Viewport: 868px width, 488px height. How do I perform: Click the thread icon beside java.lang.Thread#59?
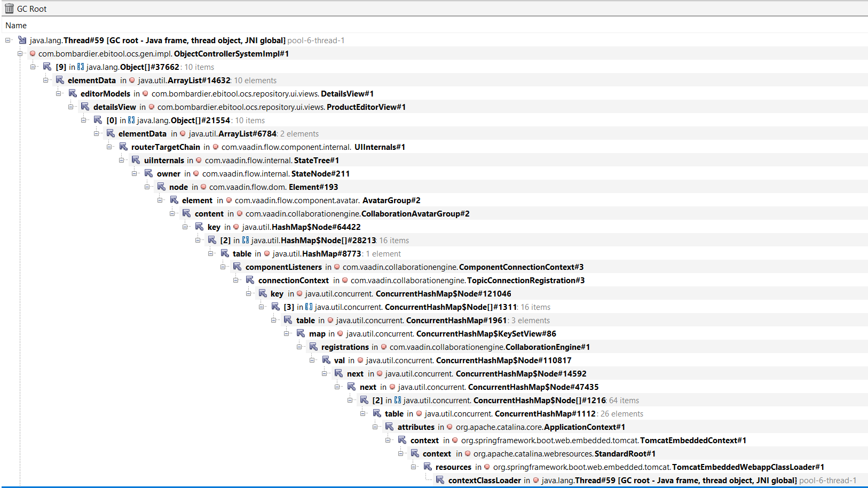[22, 40]
